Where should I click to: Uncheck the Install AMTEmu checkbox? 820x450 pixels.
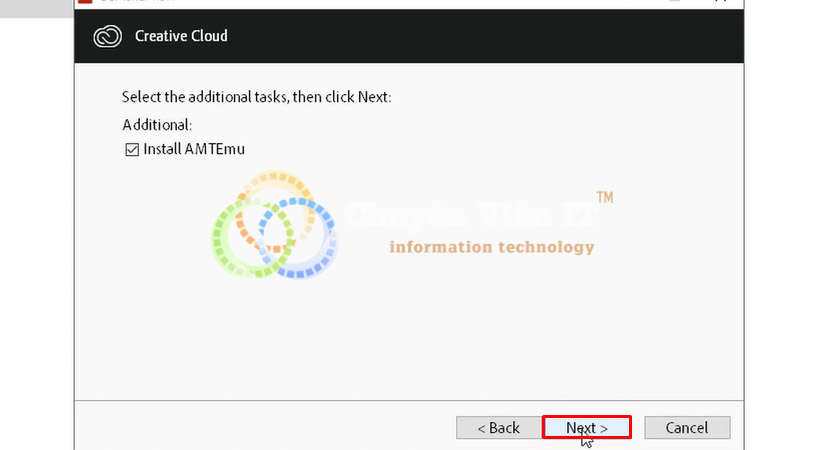[132, 150]
